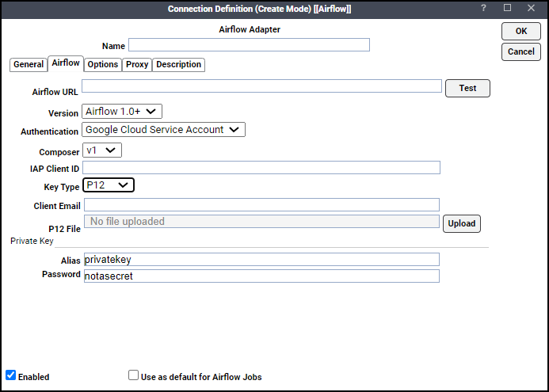Select the Airflow tab
This screenshot has height=392, width=549.
[66, 63]
